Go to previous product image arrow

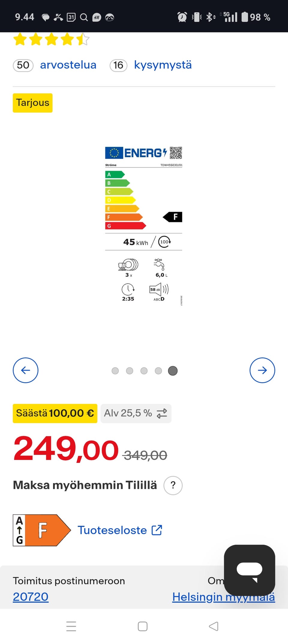point(25,370)
